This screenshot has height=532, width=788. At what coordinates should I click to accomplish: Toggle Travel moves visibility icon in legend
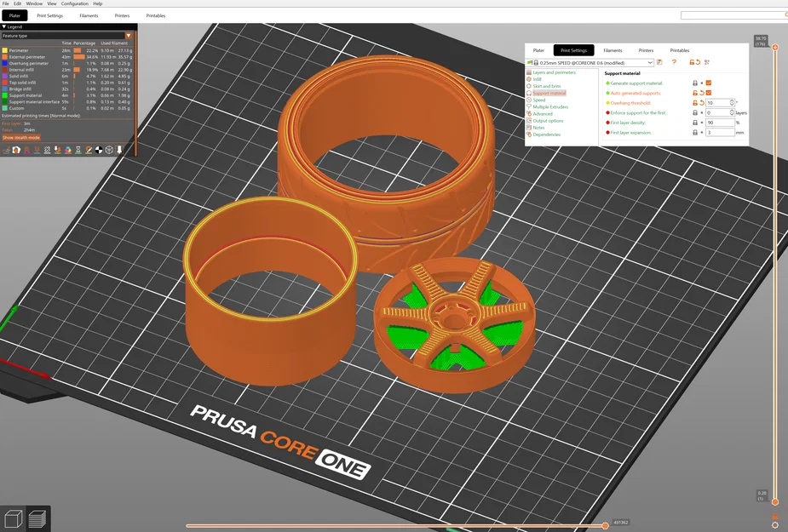(x=6, y=150)
